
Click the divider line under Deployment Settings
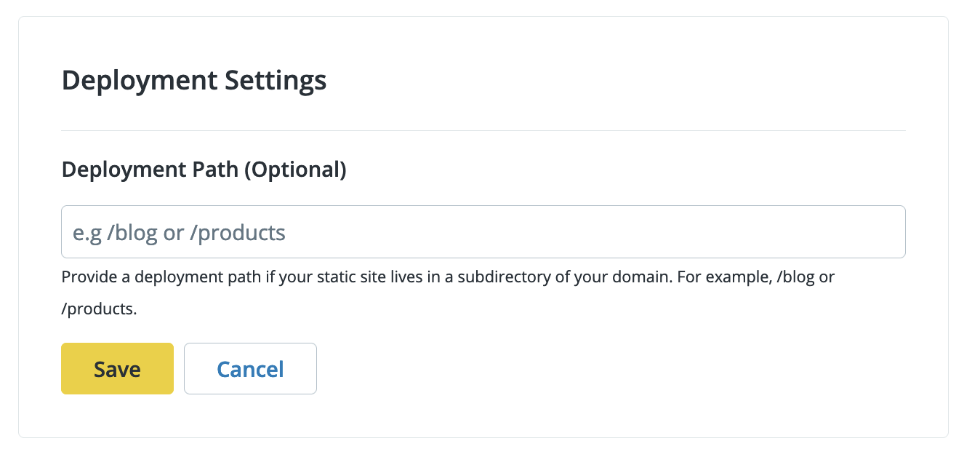tap(483, 131)
